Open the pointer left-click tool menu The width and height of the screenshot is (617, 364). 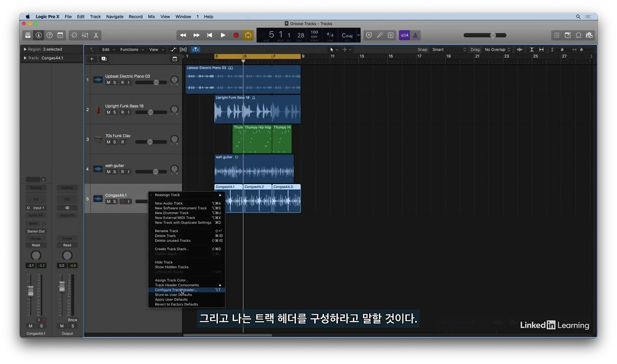[333, 50]
